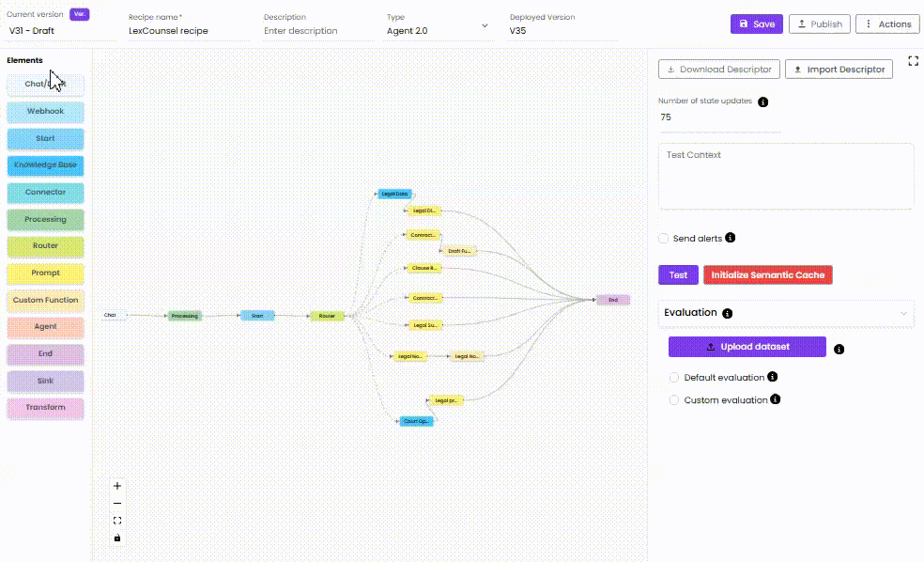924x562 pixels.
Task: Select the Router element in the sidebar
Action: point(45,246)
